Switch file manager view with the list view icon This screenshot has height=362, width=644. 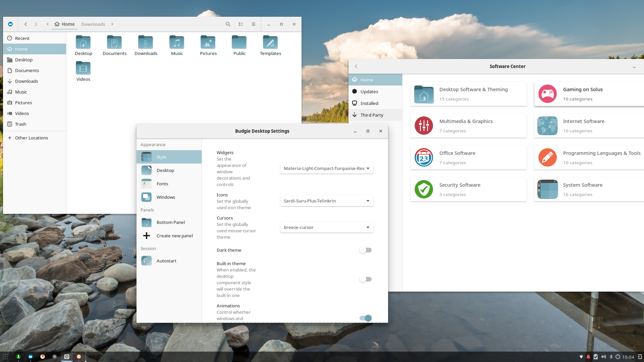point(241,24)
